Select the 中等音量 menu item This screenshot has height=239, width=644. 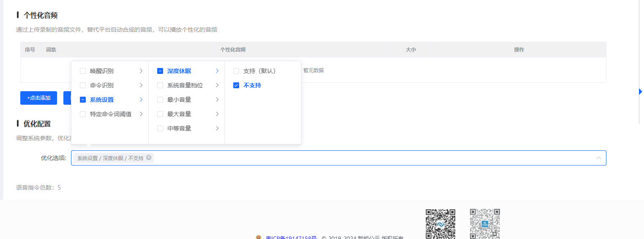pos(179,128)
